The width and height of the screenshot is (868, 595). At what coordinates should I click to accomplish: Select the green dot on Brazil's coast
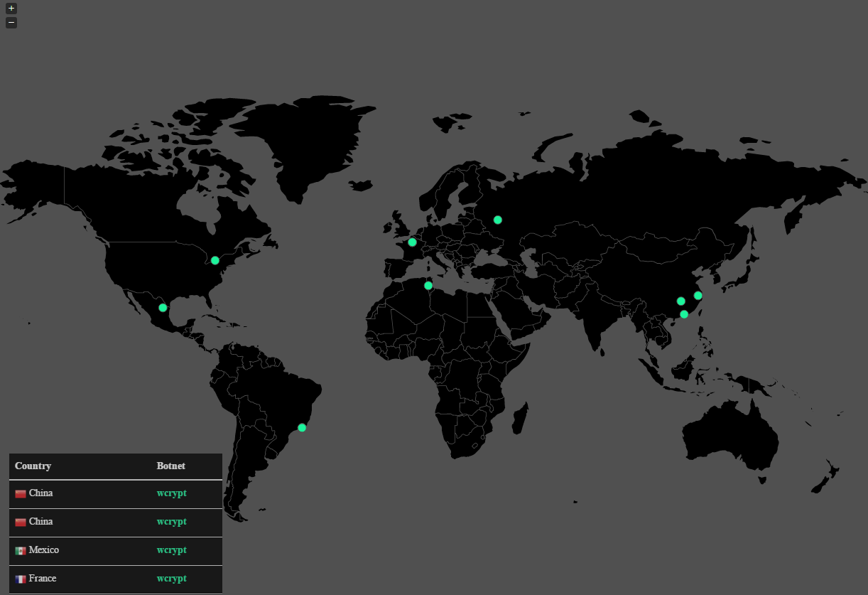[302, 427]
